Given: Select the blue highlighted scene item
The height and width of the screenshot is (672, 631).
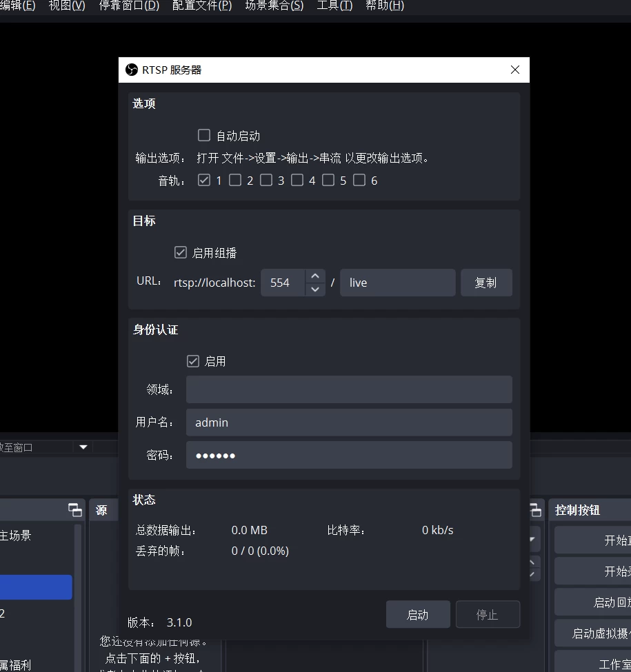Looking at the screenshot, I should (x=36, y=587).
